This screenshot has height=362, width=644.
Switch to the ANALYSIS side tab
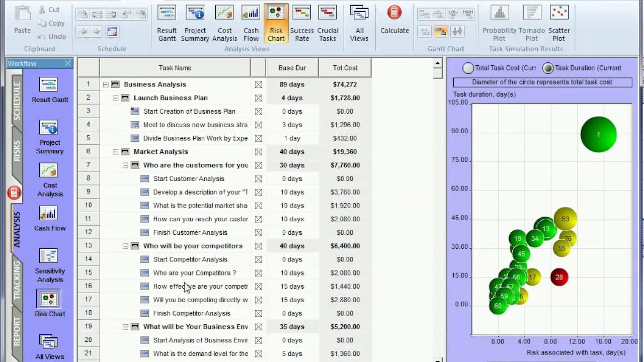(17, 229)
